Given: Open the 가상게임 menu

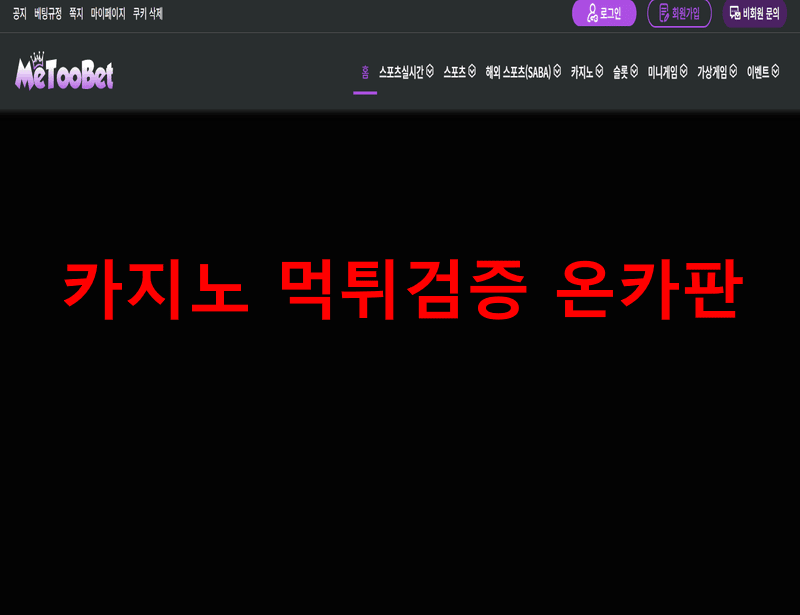Looking at the screenshot, I should click(712, 72).
